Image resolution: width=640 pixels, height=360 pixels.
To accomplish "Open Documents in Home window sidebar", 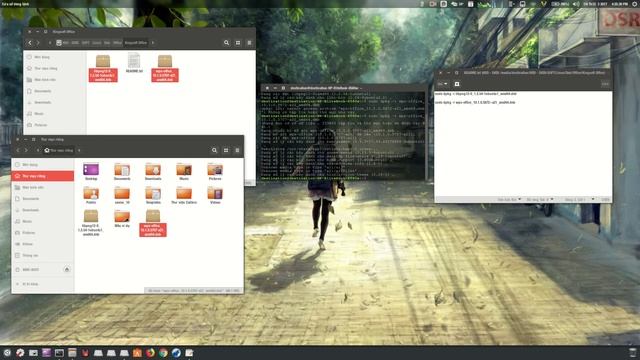I will pyautogui.click(x=43, y=199).
